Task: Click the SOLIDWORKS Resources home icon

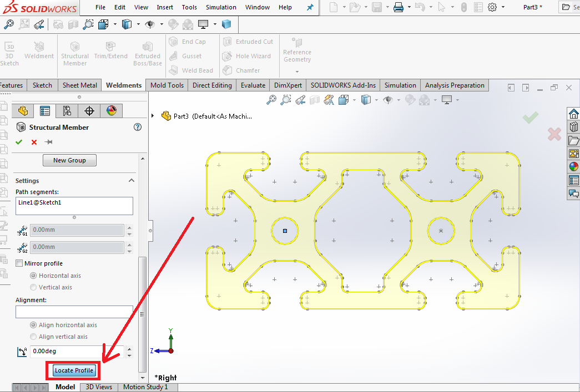Action: [574, 114]
